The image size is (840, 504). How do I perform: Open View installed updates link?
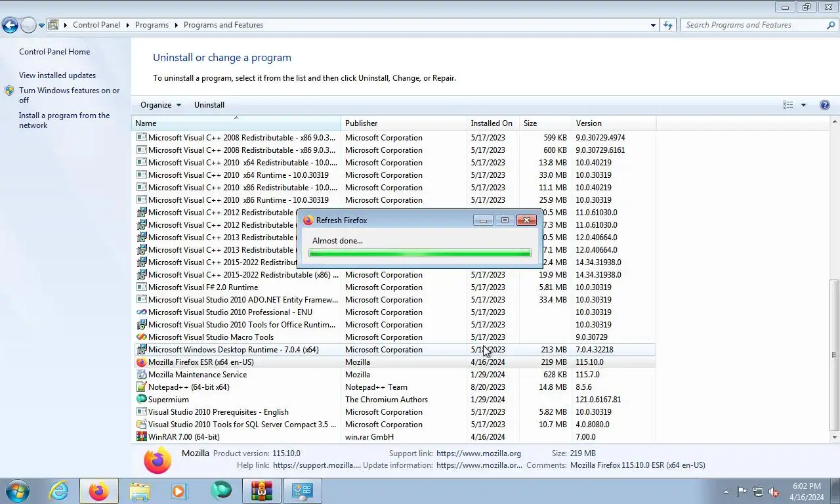tap(57, 75)
